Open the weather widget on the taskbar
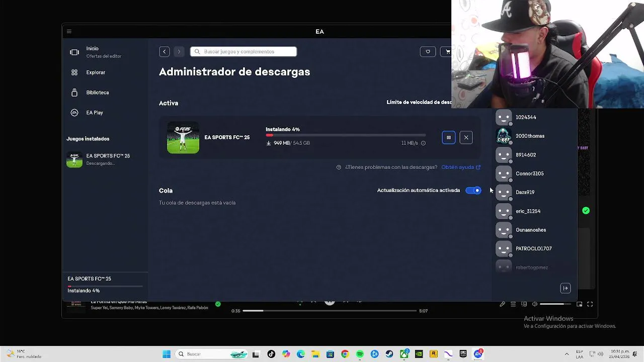The image size is (644, 362). pyautogui.click(x=23, y=354)
